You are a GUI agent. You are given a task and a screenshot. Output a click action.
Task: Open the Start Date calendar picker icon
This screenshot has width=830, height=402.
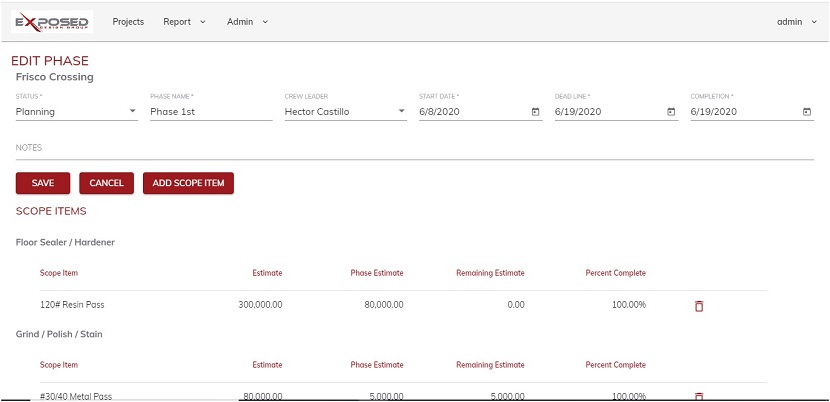point(535,112)
